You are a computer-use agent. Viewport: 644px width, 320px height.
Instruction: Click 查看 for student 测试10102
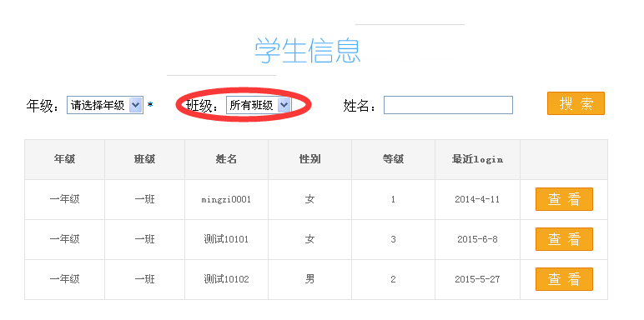(x=564, y=279)
